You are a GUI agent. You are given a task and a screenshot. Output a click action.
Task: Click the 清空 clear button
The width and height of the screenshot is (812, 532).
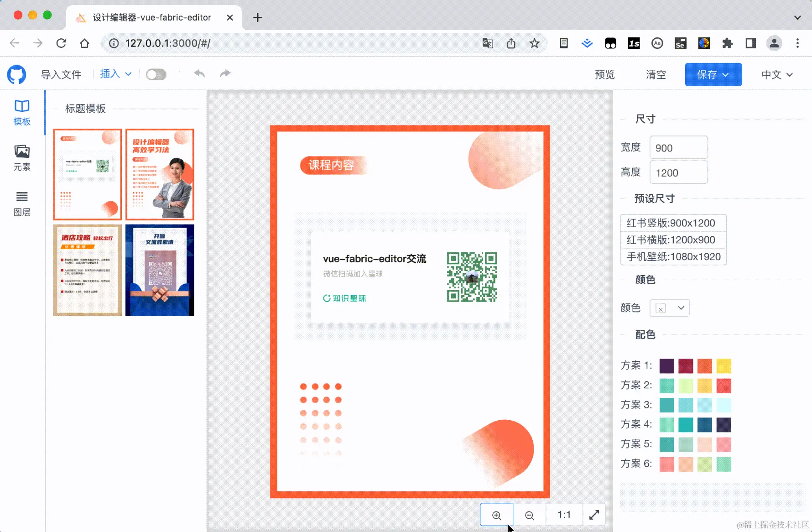[656, 74]
